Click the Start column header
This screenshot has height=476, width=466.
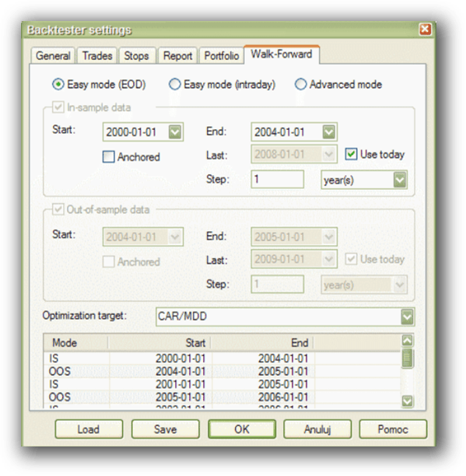[x=159, y=343]
